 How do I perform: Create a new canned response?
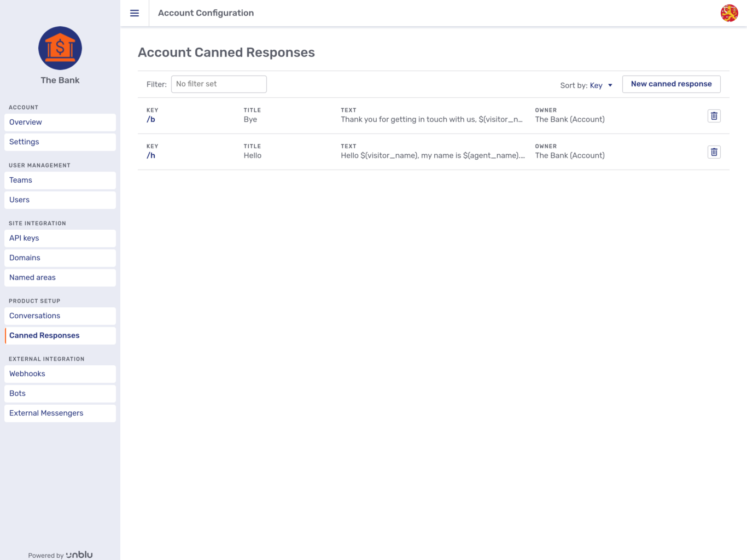pyautogui.click(x=671, y=84)
